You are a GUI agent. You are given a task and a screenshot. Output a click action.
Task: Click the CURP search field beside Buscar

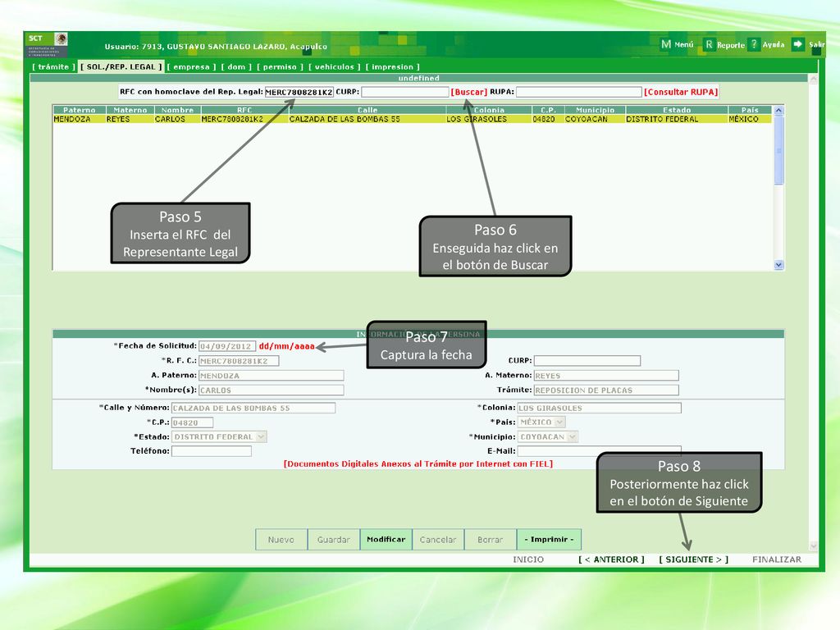tap(405, 92)
